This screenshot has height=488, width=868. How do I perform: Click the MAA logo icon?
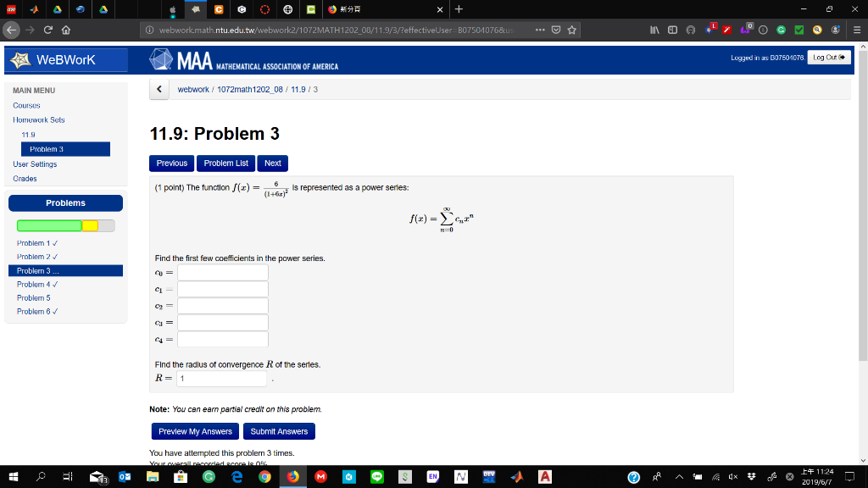[160, 59]
